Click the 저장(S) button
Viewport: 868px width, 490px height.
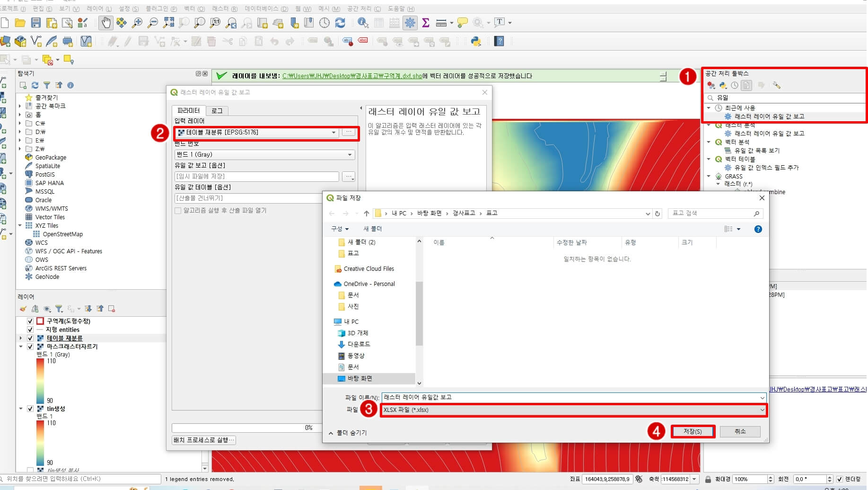click(x=693, y=432)
